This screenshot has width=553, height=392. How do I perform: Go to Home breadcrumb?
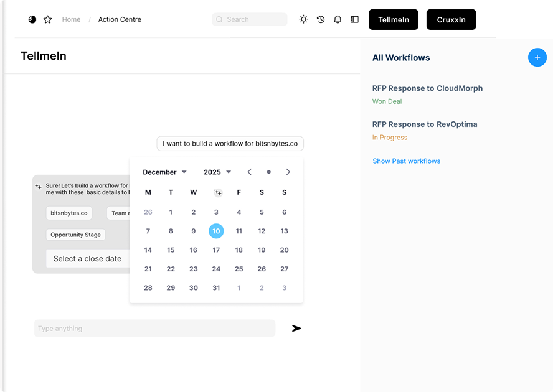(71, 19)
